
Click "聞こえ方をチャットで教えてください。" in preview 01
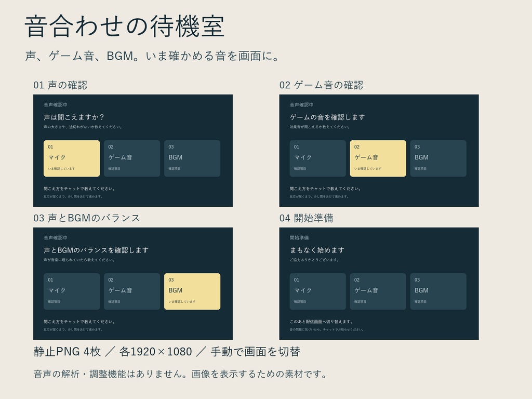click(x=79, y=189)
